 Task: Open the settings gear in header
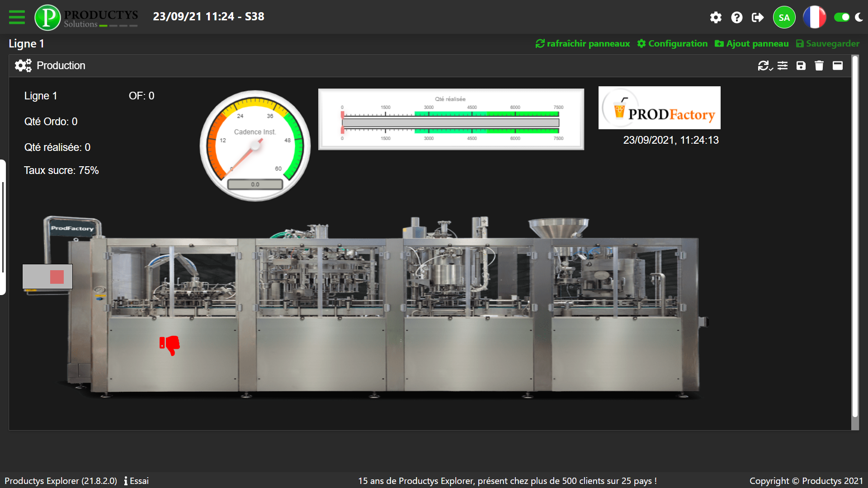coord(716,18)
